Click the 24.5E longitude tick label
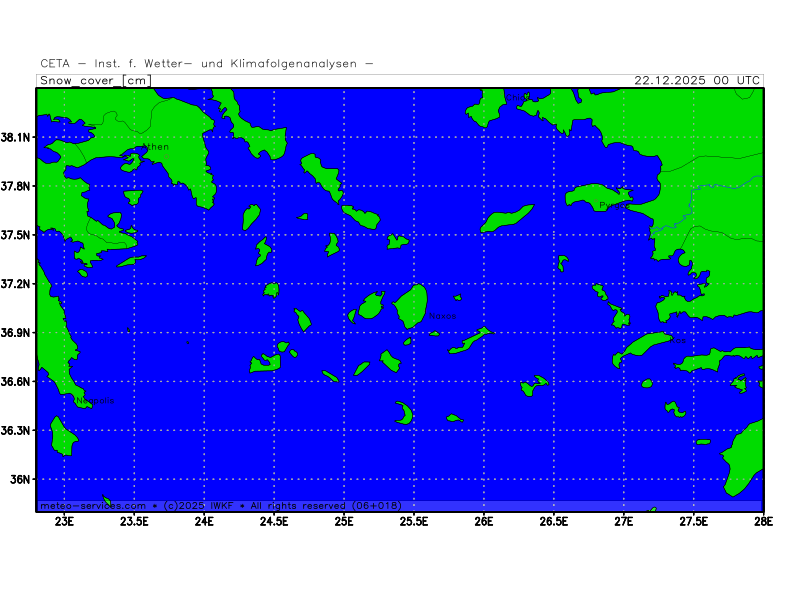The height and width of the screenshot is (600, 800). 274,521
